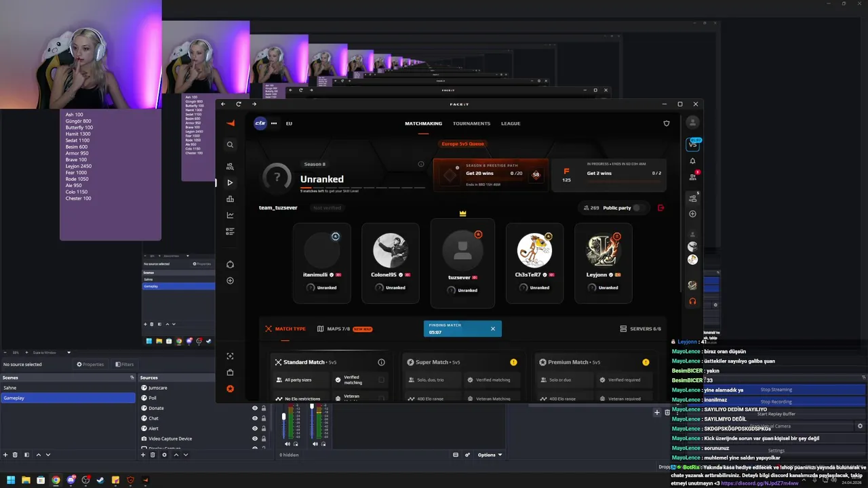Remove the selected OBS scene with trash icon

coord(16,455)
